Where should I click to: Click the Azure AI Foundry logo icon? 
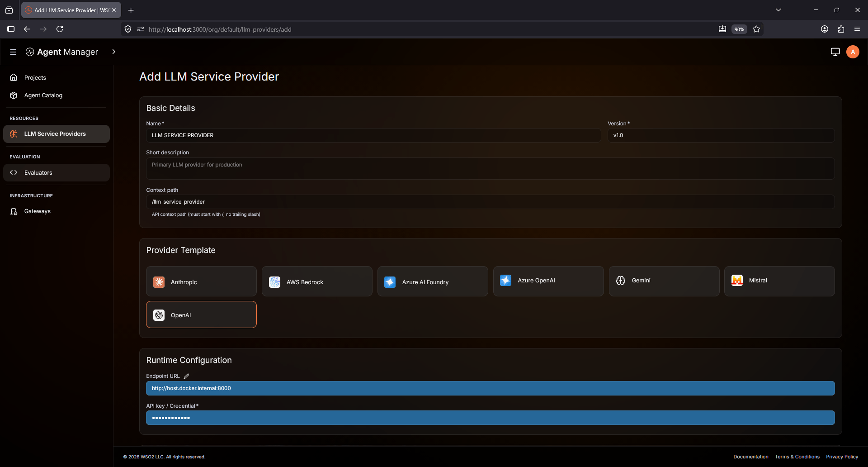390,282
